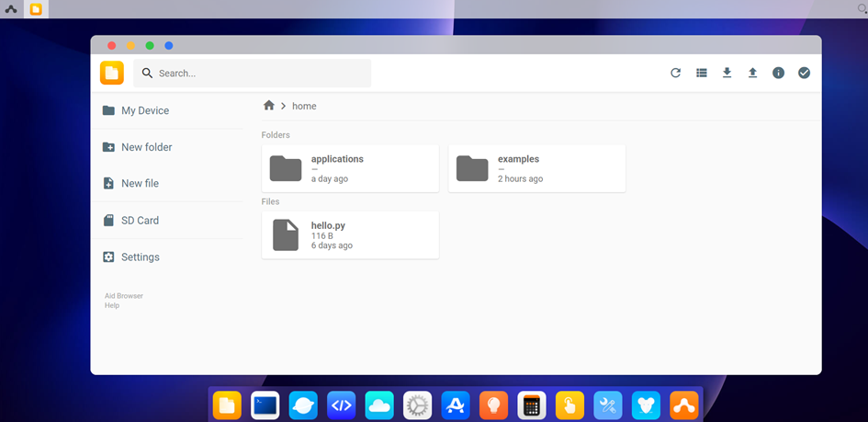Switch to list view using the toolbar icon

click(702, 73)
